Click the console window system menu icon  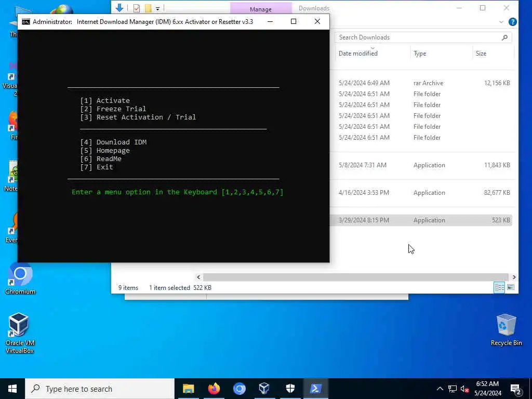pyautogui.click(x=26, y=22)
